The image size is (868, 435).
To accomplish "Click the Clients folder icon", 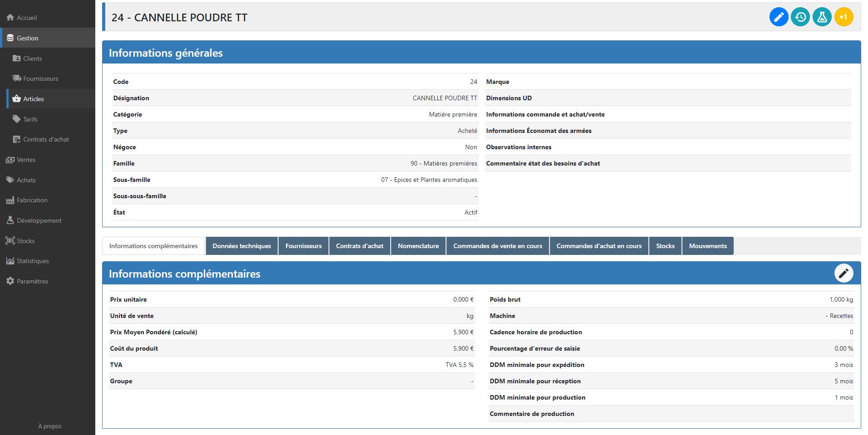I will (x=16, y=58).
